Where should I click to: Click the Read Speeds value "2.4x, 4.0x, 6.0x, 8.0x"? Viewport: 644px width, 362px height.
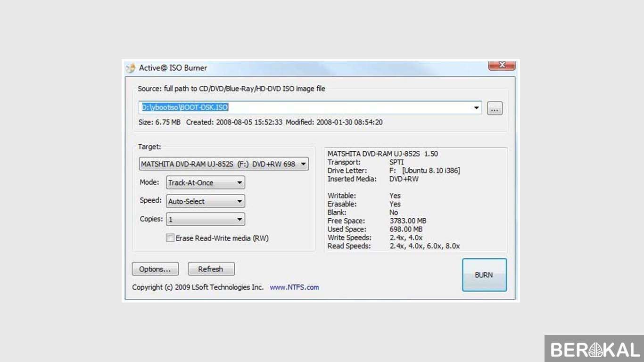[x=425, y=246]
